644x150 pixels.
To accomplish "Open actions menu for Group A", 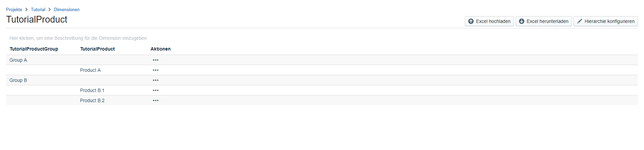I will pos(155,60).
